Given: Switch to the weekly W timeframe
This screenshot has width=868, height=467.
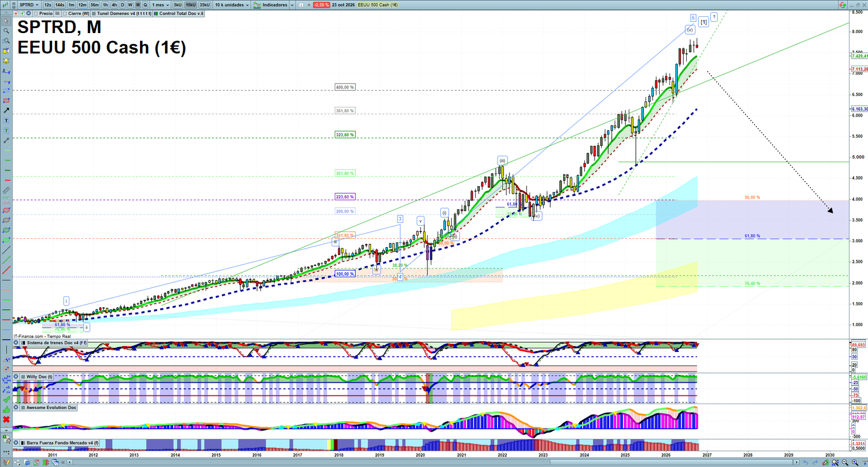Looking at the screenshot, I should pos(130,5).
